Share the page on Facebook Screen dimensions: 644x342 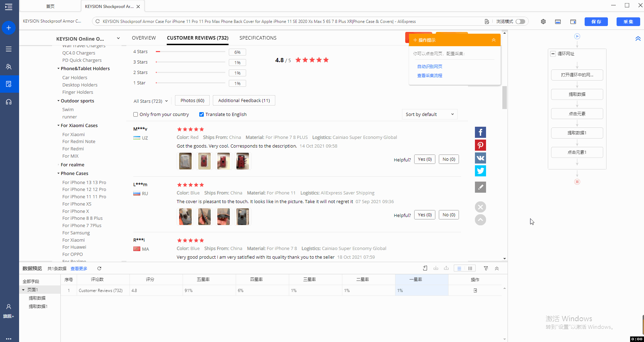tap(480, 132)
